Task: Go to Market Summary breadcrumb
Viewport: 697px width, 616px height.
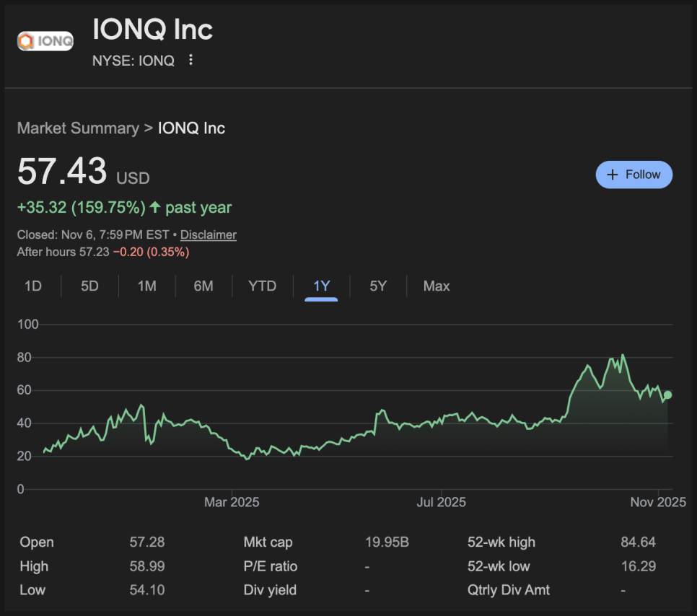Action: point(78,128)
